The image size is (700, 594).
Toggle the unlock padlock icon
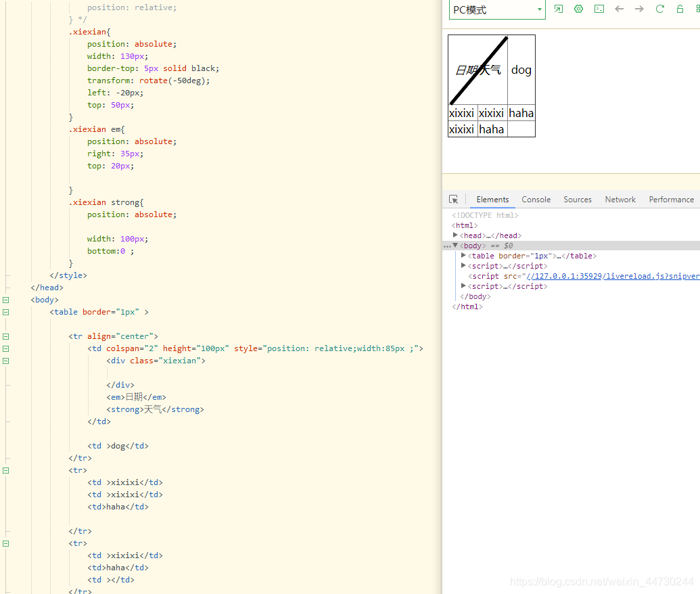[680, 9]
